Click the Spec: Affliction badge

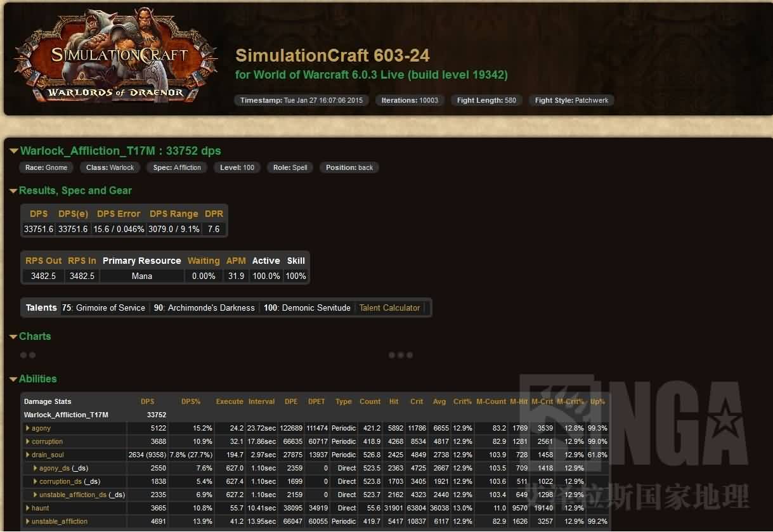(x=177, y=168)
